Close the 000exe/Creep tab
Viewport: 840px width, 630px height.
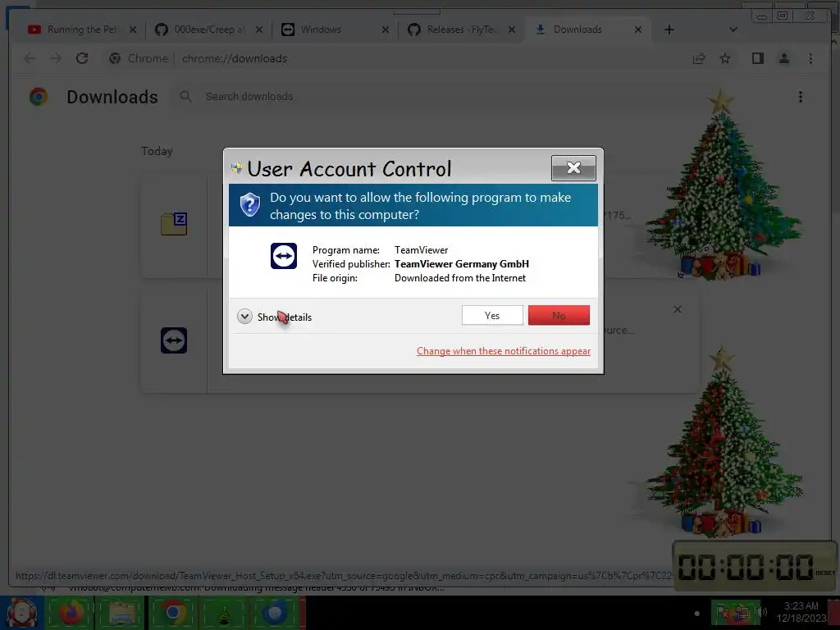[x=259, y=30]
